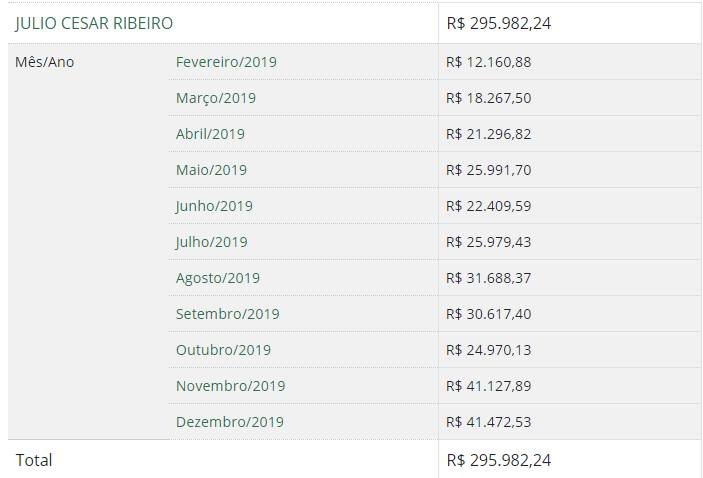Open Agosto/2019 payment details
The height and width of the screenshot is (478, 703).
coord(217,278)
